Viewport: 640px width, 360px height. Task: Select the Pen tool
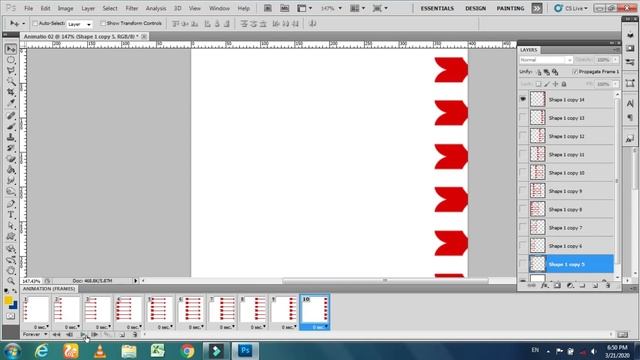pyautogui.click(x=11, y=204)
